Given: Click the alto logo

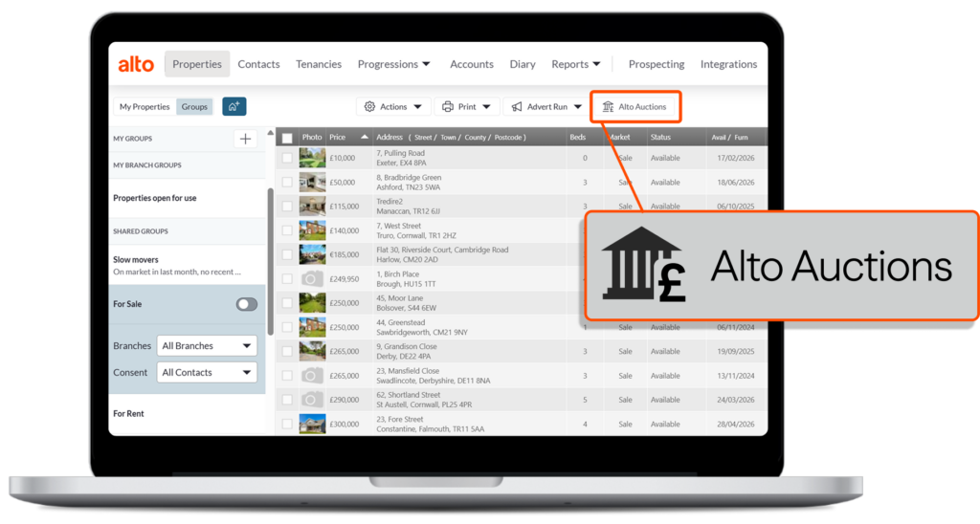Looking at the screenshot, I should pos(136,64).
